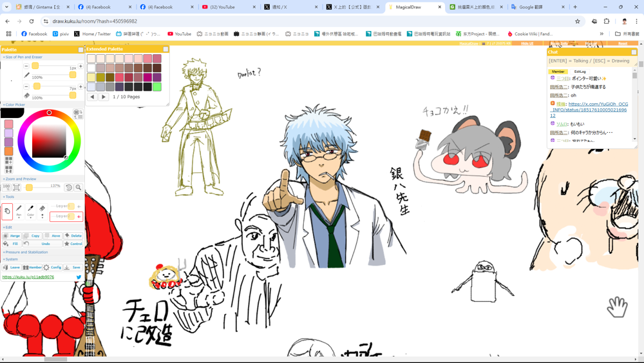Click the Fill bucket button
Viewport: 644px width, 363px height.
12,243
